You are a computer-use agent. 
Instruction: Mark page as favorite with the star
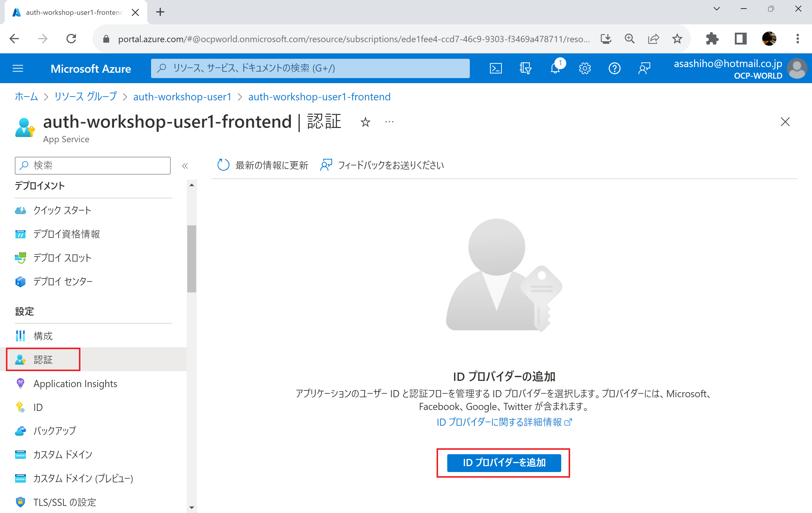coord(365,122)
